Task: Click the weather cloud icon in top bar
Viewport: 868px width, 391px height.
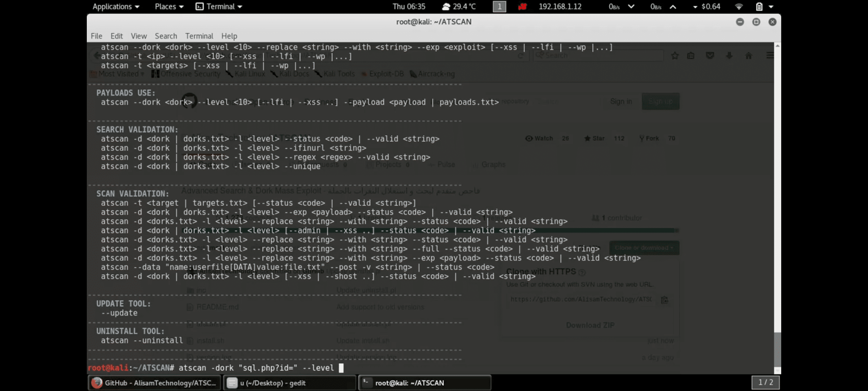Action: point(446,7)
